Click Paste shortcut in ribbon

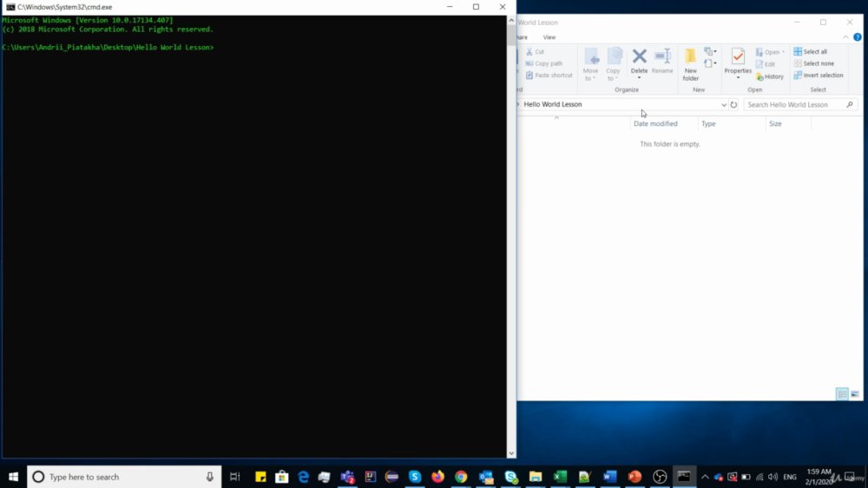click(x=549, y=76)
